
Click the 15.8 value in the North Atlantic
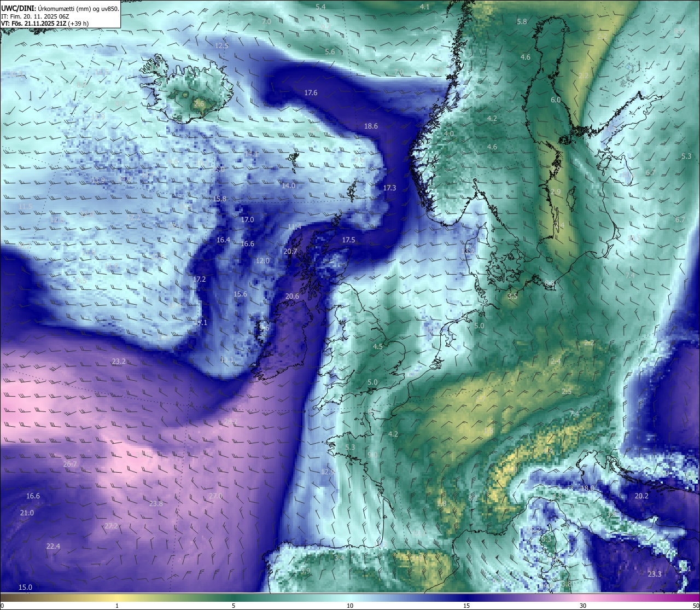(220, 199)
